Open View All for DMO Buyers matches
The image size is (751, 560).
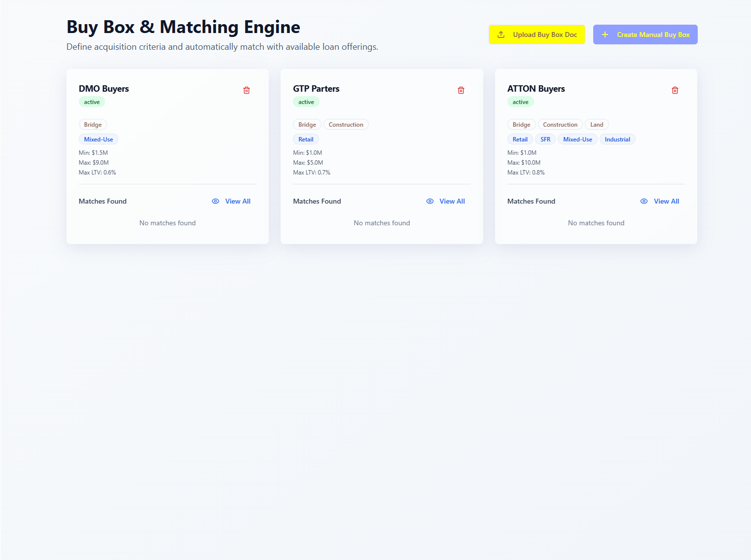[x=238, y=201]
